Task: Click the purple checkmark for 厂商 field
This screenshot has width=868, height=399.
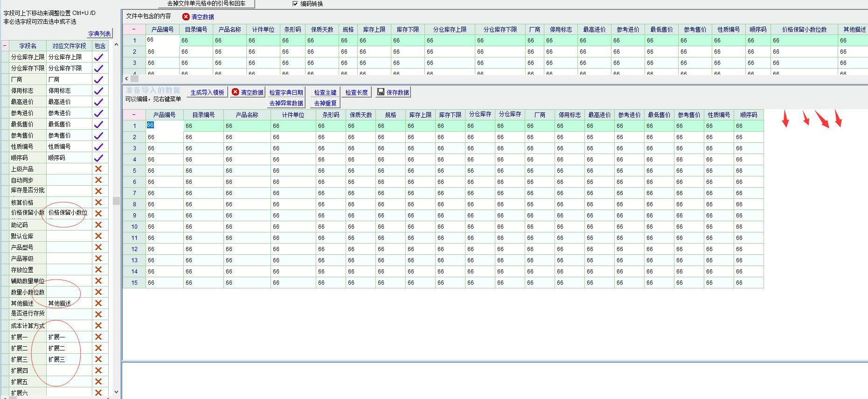Action: (x=98, y=80)
